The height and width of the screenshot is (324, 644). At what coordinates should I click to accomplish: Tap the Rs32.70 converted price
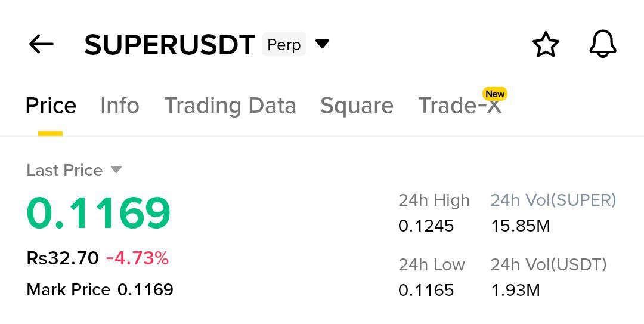click(63, 258)
